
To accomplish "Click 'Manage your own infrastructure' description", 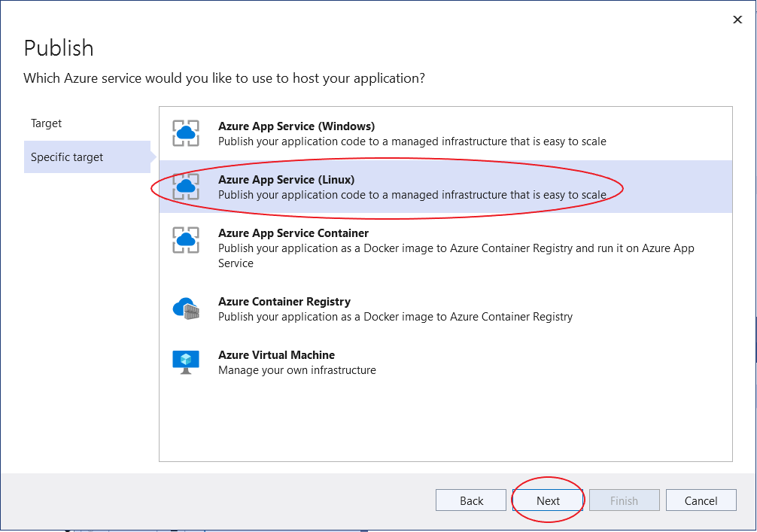I will pyautogui.click(x=297, y=370).
